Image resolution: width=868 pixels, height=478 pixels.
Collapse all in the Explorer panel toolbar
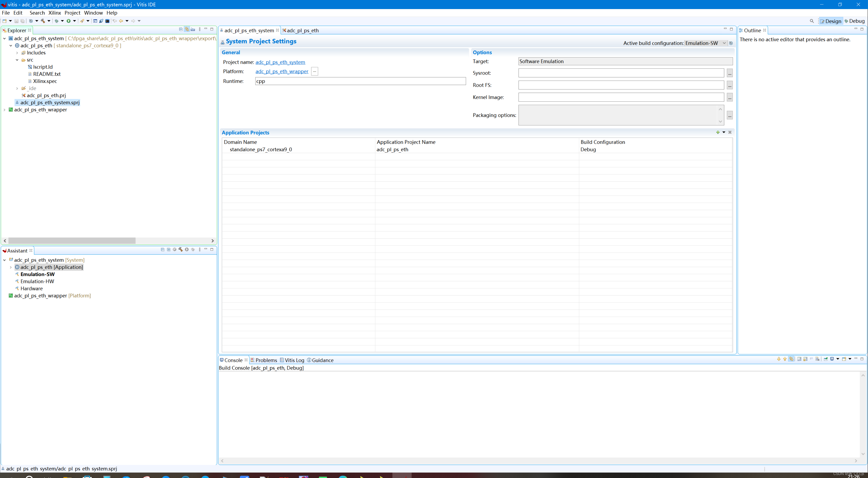coord(181,29)
